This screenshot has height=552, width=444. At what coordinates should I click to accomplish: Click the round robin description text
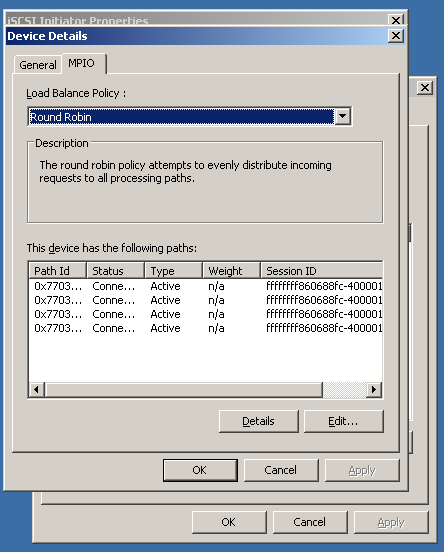click(185, 171)
